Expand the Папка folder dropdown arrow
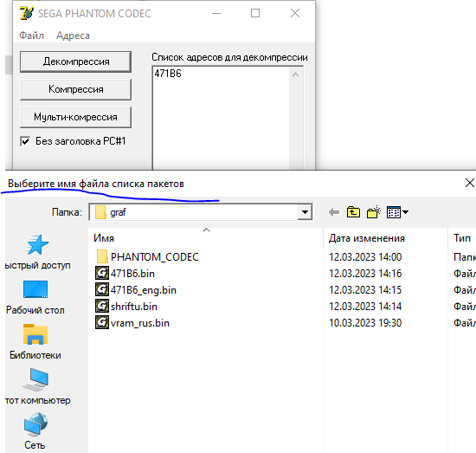 305,212
